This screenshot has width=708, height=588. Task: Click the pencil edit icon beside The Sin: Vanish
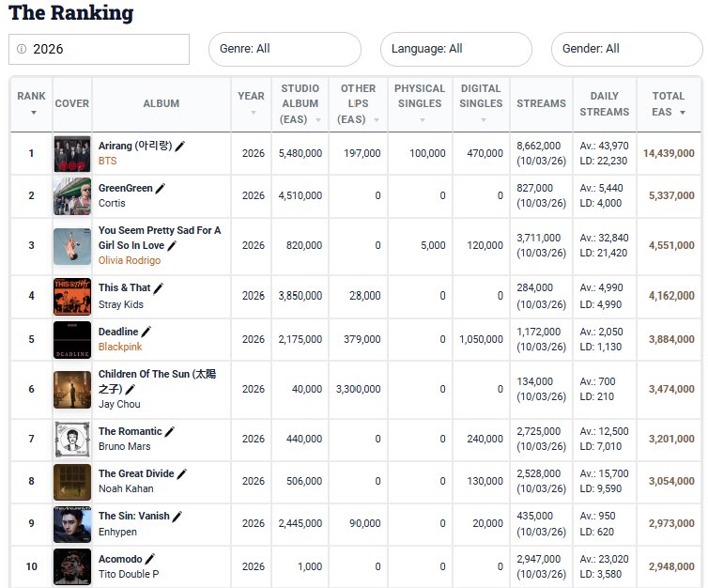click(177, 517)
